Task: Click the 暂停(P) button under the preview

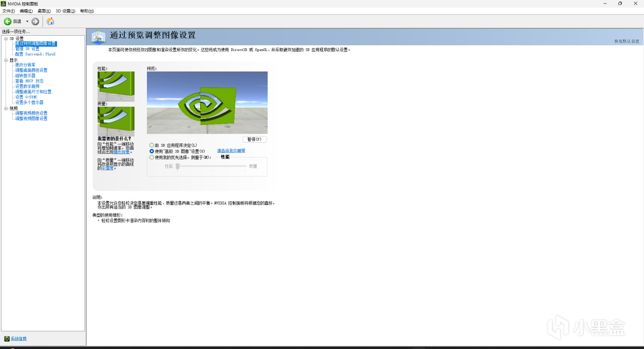Action: [255, 139]
